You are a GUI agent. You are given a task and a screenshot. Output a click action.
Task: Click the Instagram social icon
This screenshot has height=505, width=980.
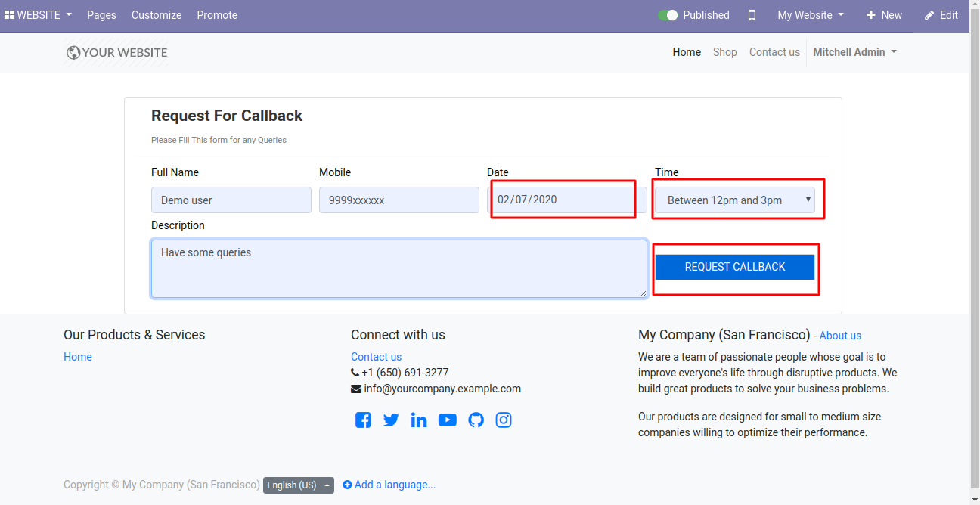point(504,420)
